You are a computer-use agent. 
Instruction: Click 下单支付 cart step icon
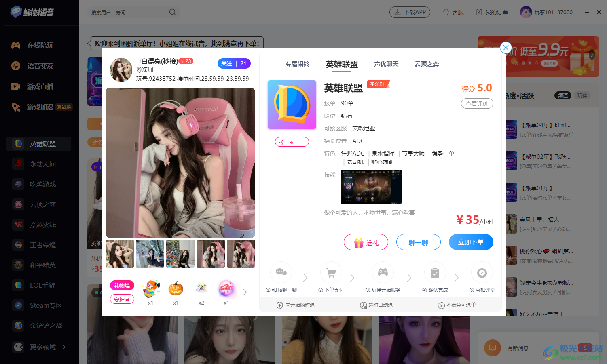(x=331, y=273)
